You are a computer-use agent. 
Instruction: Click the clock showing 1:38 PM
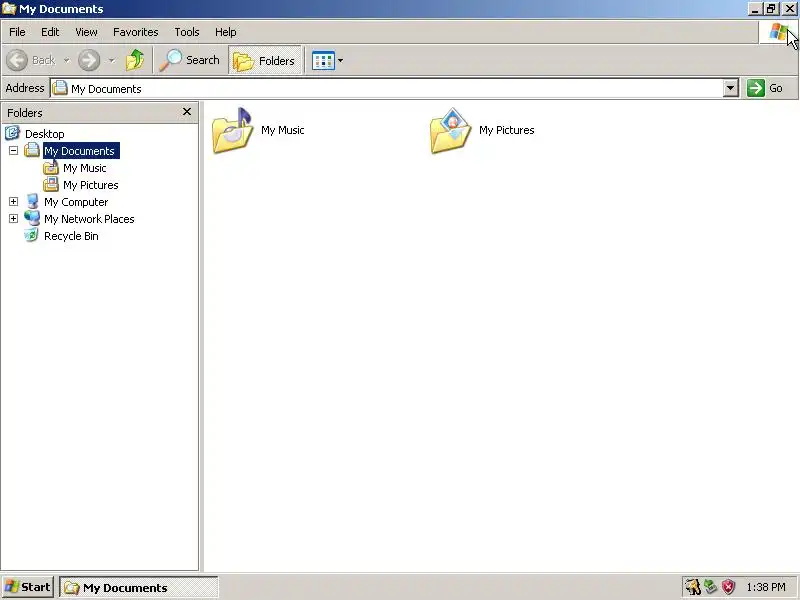766,587
